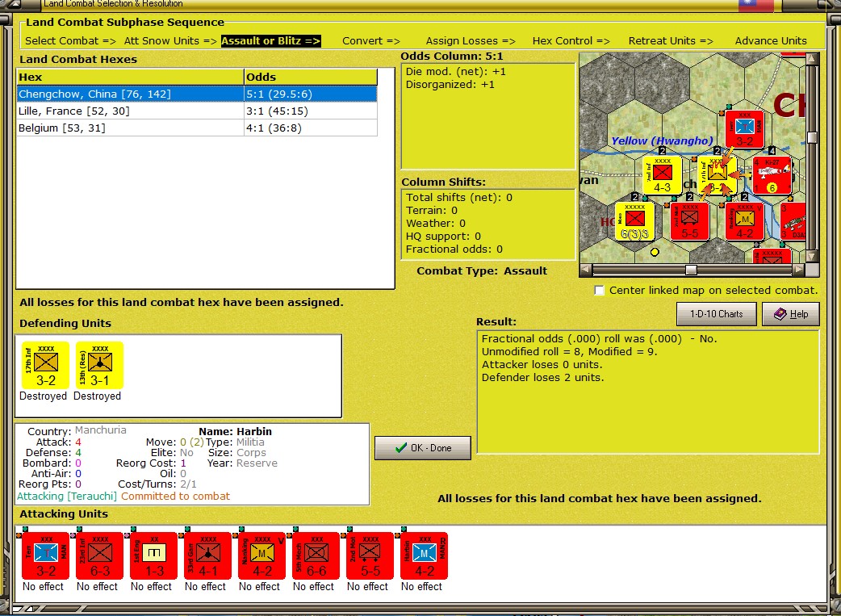The width and height of the screenshot is (841, 616).
Task: Select the 2nd Mot 5-5 attacking unit
Action: 370,555
